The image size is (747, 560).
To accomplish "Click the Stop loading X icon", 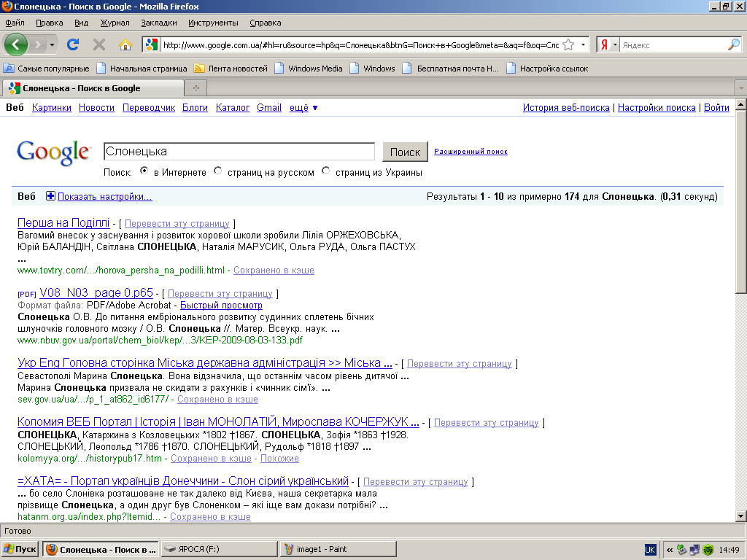I will tap(99, 44).
